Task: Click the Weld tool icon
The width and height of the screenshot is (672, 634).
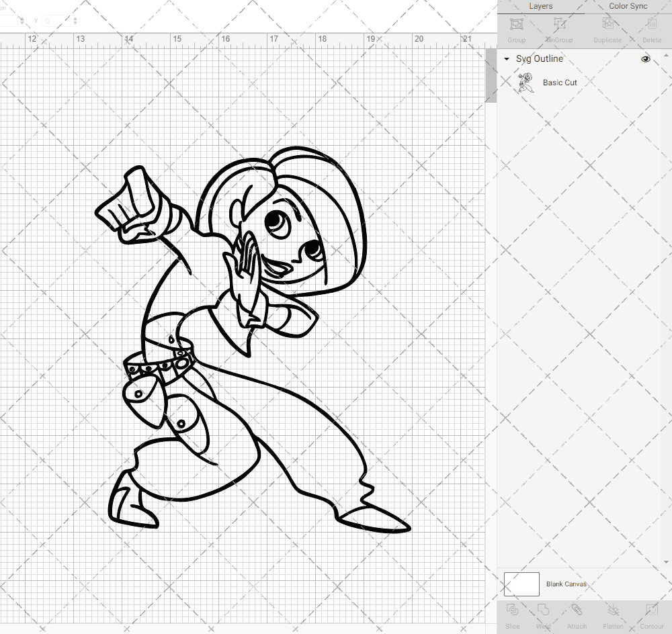Action: [x=543, y=609]
